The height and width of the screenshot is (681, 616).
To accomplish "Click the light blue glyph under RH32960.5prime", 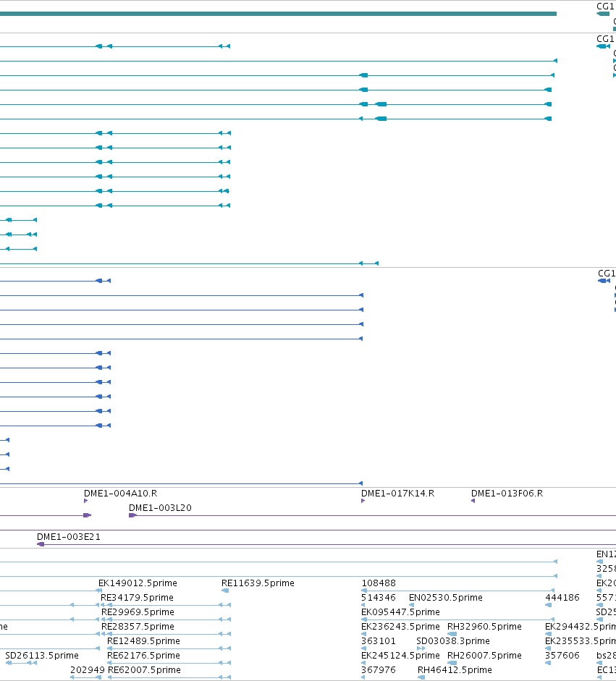I will pos(452,634).
